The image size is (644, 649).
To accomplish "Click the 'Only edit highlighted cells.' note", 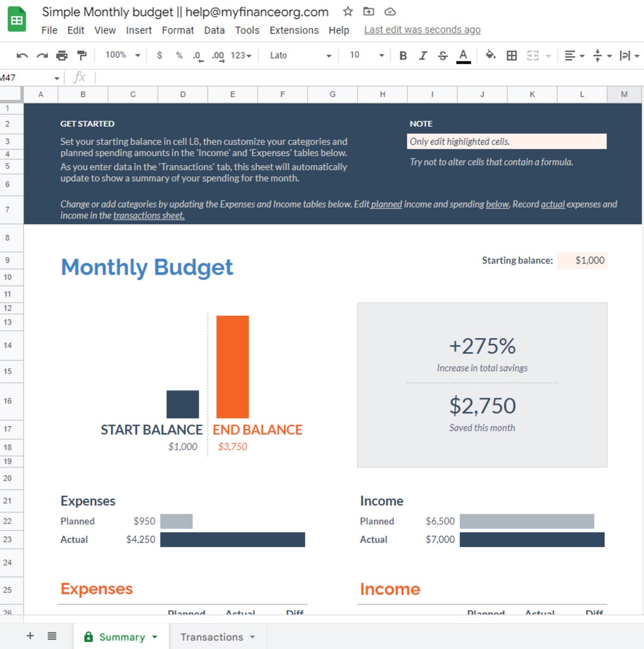I will pyautogui.click(x=507, y=142).
